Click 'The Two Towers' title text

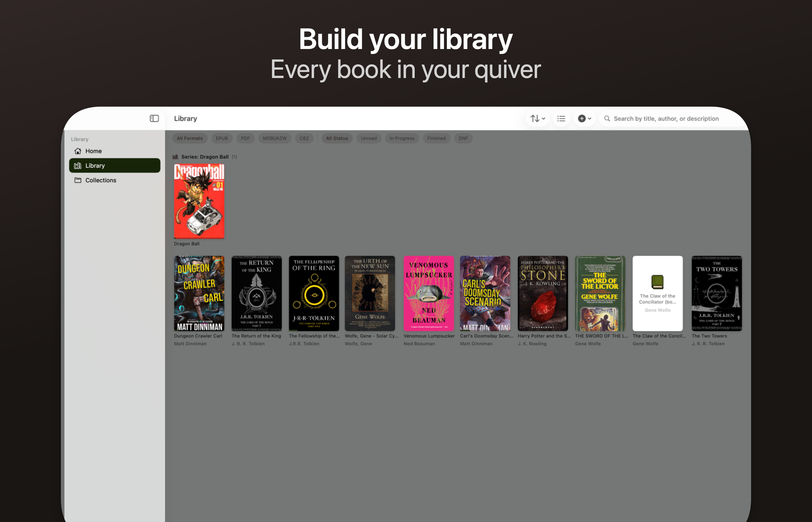(709, 336)
